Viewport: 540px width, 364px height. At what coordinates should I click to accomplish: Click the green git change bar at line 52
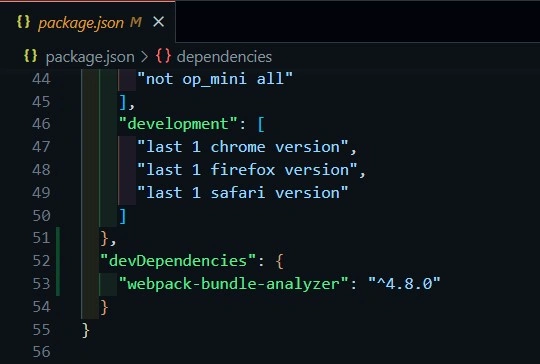pos(58,261)
